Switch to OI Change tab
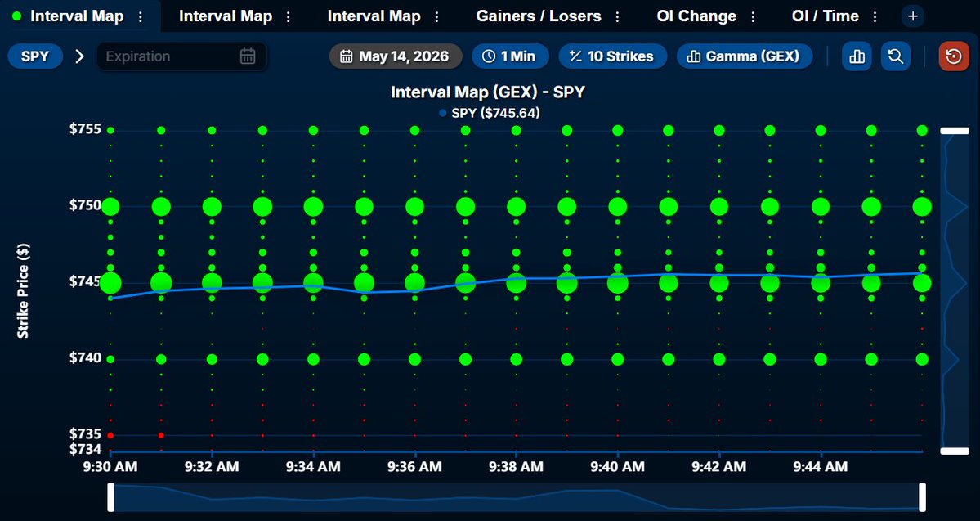This screenshot has height=521, width=980. 696,16
